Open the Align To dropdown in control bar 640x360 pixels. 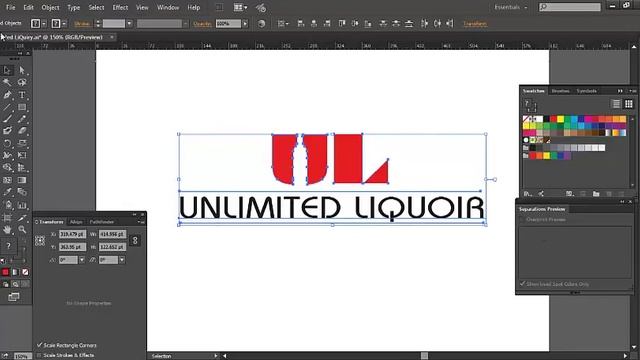[283, 24]
